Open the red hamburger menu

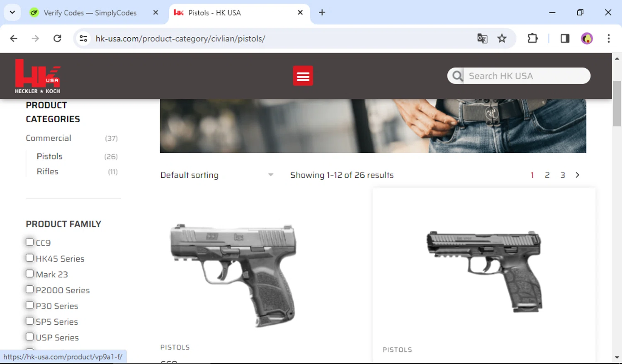tap(303, 76)
